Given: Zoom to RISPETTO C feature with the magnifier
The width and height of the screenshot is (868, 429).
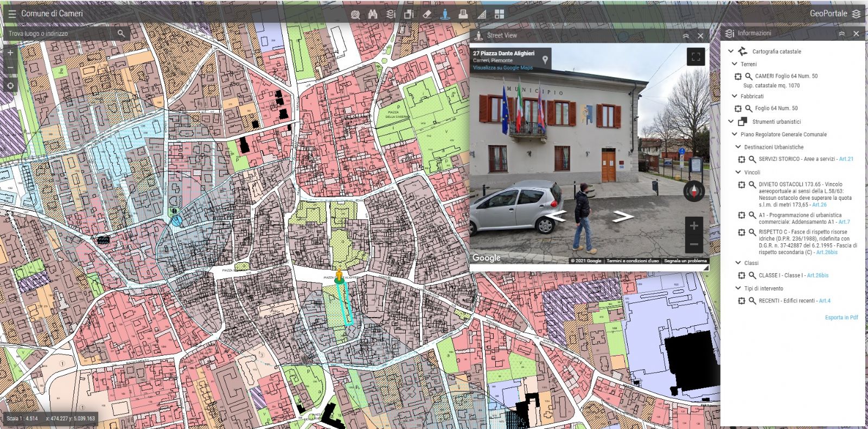Looking at the screenshot, I should point(752,232).
